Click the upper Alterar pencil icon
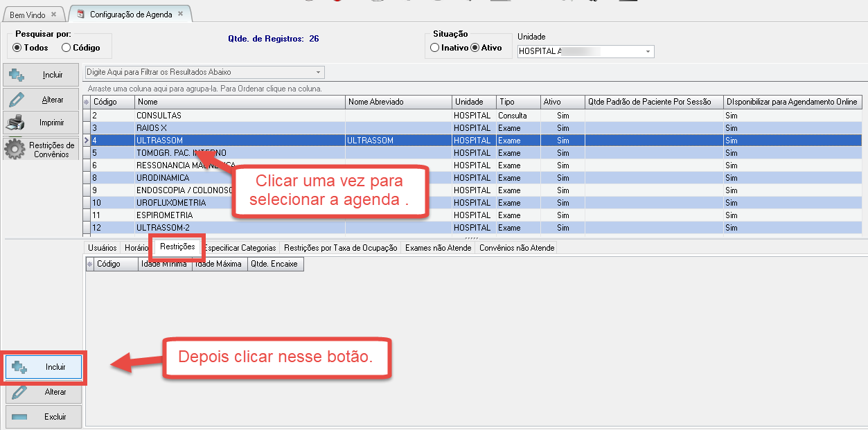Screen dimensions: 868x430 pos(17,100)
